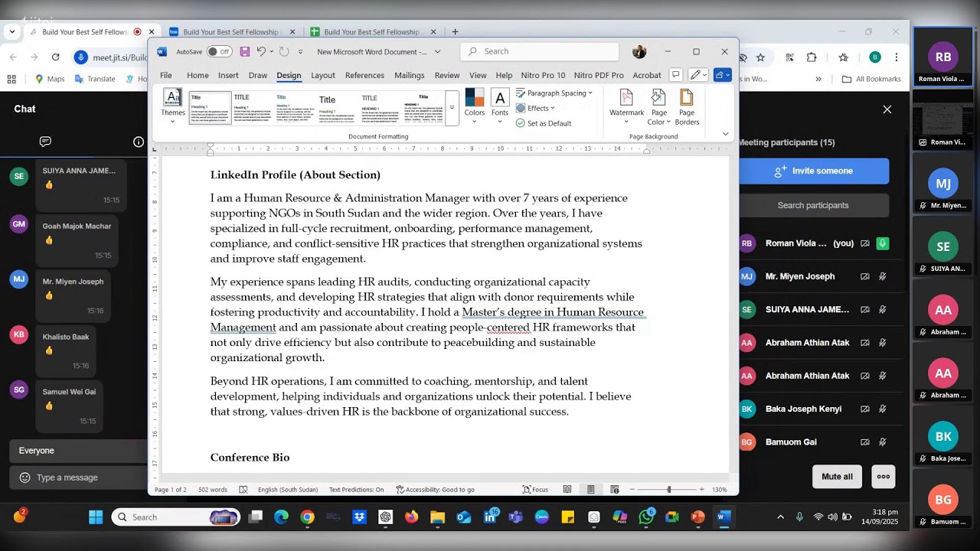
Task: Open Dropbox from the taskbar
Action: tap(359, 517)
